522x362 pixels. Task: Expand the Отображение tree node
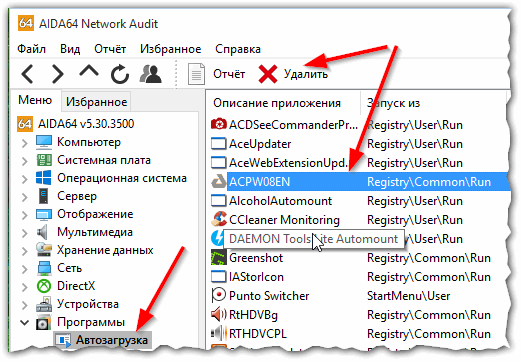point(24,215)
